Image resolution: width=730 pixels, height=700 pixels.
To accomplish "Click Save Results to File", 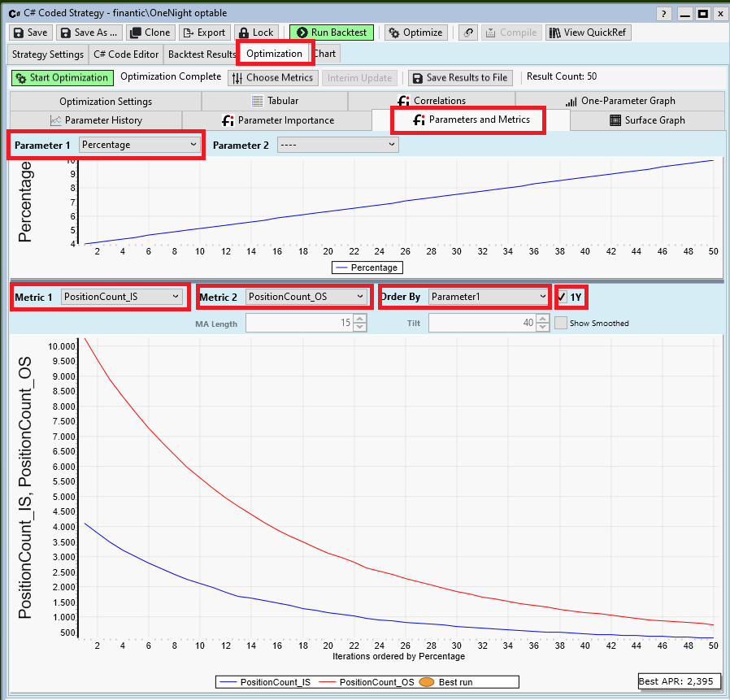I will [x=459, y=78].
